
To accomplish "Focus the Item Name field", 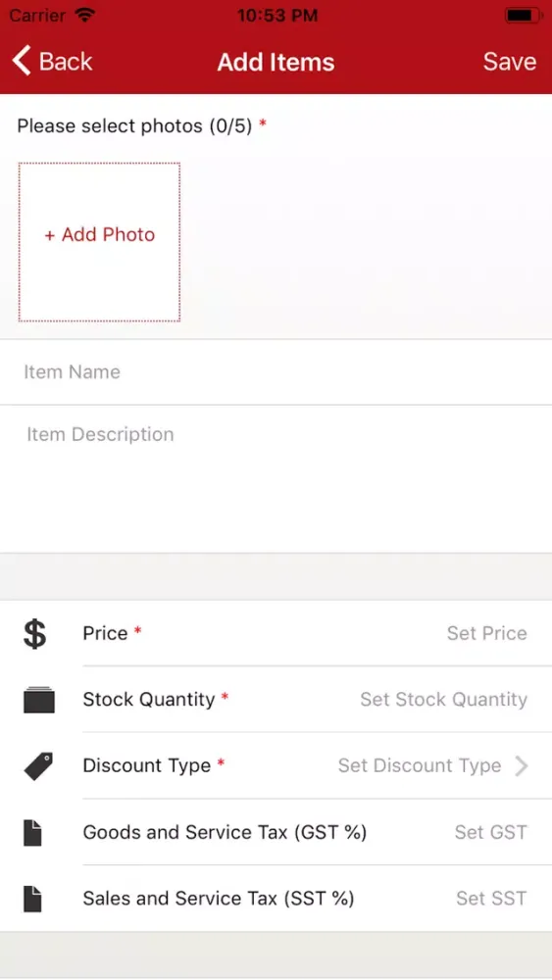I will 276,371.
